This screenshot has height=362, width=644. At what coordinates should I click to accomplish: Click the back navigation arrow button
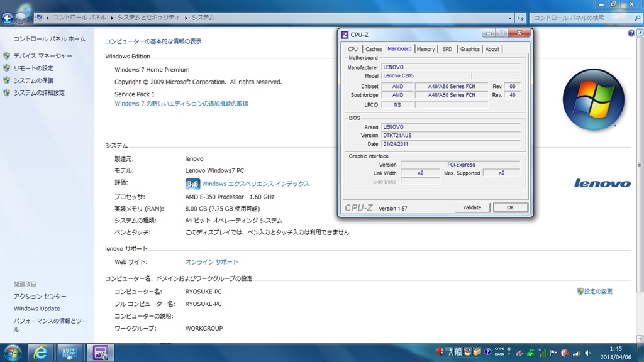point(8,18)
